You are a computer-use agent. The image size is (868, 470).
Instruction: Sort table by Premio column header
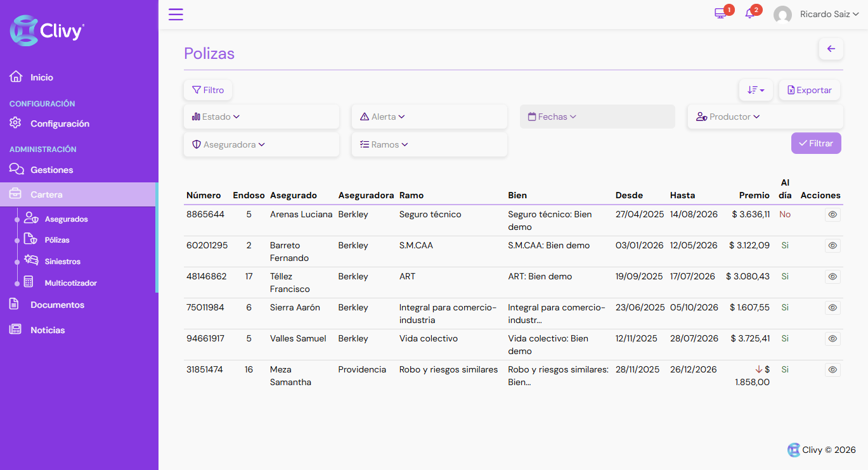[754, 195]
